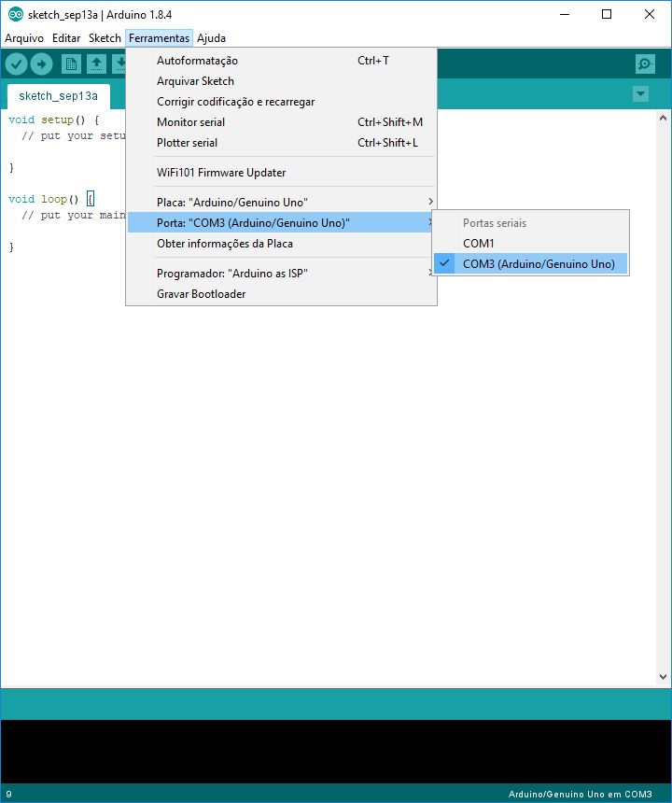The image size is (672, 803).
Task: Open the tab options dropdown arrow
Action: point(641,94)
